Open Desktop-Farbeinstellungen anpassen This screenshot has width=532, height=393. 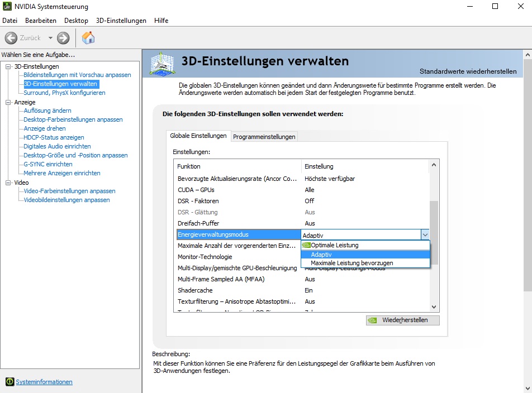tap(73, 119)
